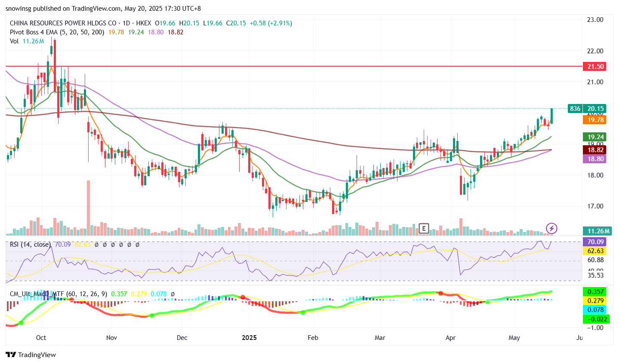Image resolution: width=619 pixels, height=364 pixels.
Task: Click the 11.26M volume tag on the axis
Action: click(x=597, y=231)
